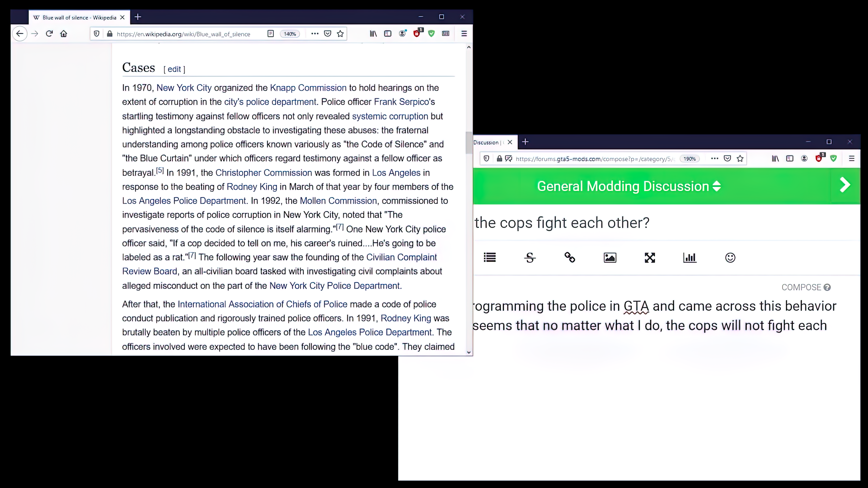This screenshot has width=868, height=488.
Task: Insert picture in forum composer
Action: pos(610,258)
